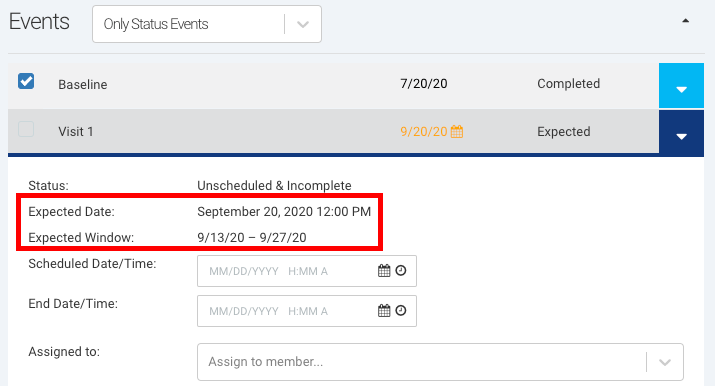
Task: Open clock picker for End Date/Time
Action: click(401, 311)
